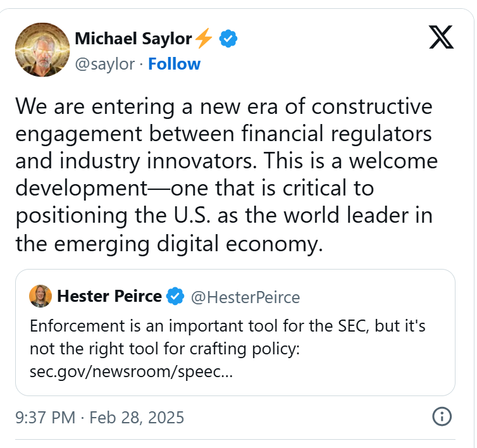
Task: Follow the @saylor account
Action: (x=174, y=64)
